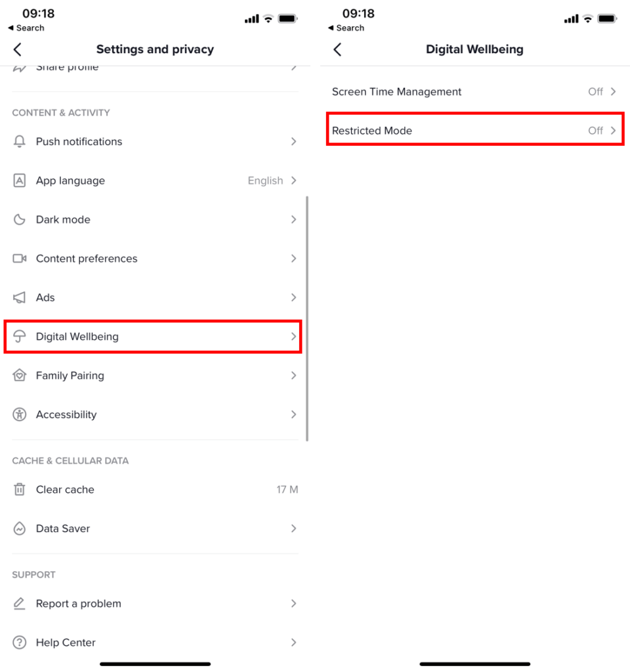Screen dimensions: 630x672
Task: Tap the Accessibility person icon
Action: [20, 415]
